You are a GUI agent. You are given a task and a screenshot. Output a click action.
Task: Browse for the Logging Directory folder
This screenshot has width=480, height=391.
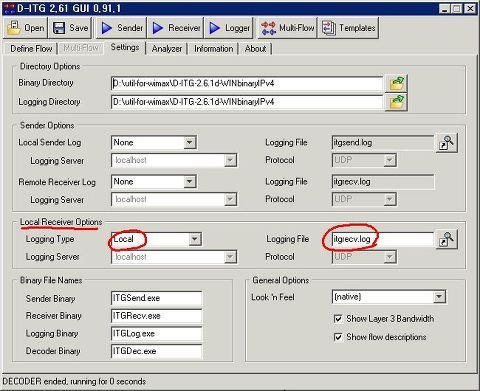click(396, 102)
